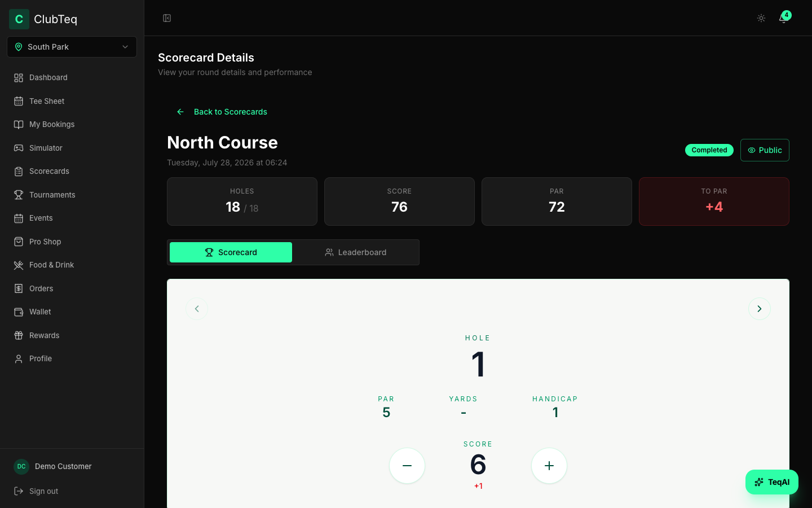
Task: Click the Profile person icon
Action: (x=19, y=359)
